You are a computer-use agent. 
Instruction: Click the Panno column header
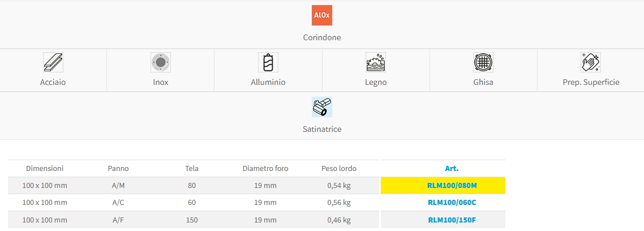coord(118,168)
